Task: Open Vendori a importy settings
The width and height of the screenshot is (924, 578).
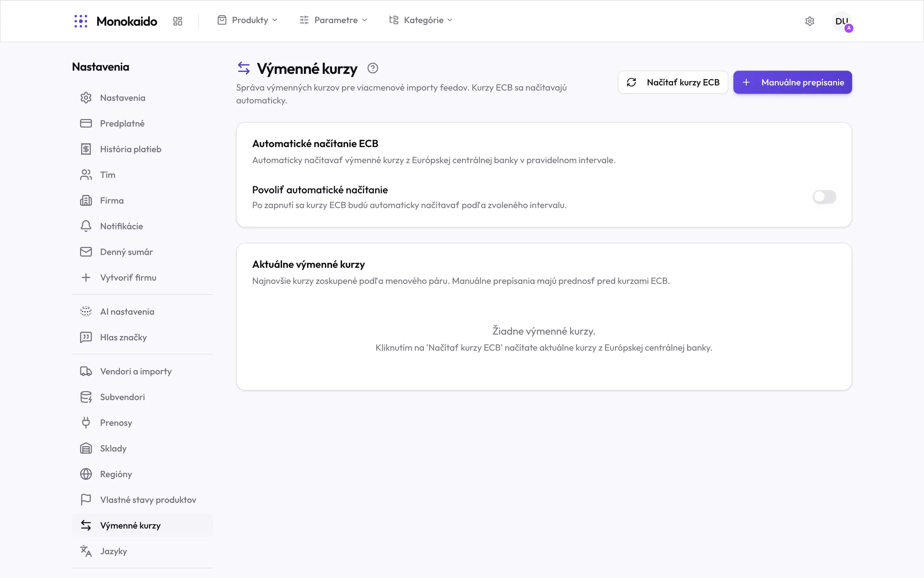Action: point(142,371)
